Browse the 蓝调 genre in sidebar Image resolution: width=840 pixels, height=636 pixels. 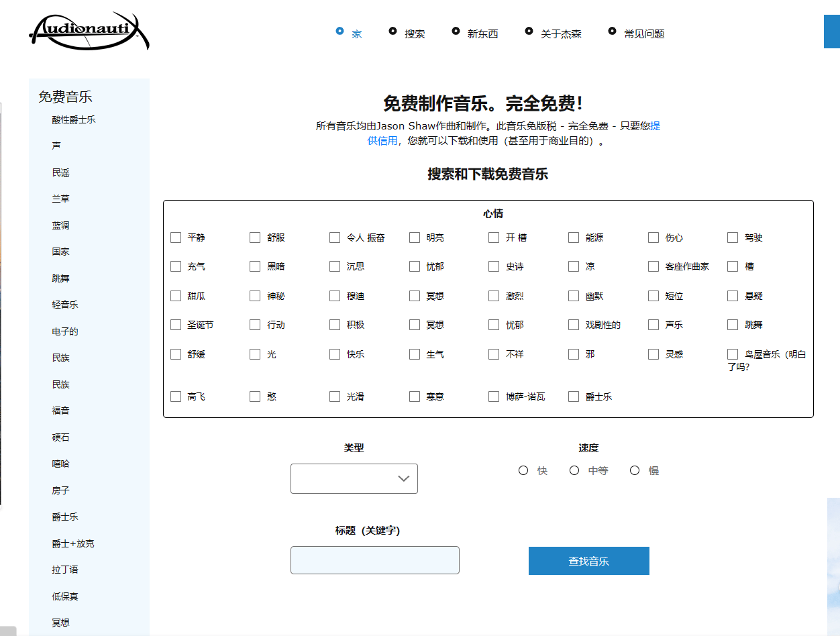pos(60,225)
